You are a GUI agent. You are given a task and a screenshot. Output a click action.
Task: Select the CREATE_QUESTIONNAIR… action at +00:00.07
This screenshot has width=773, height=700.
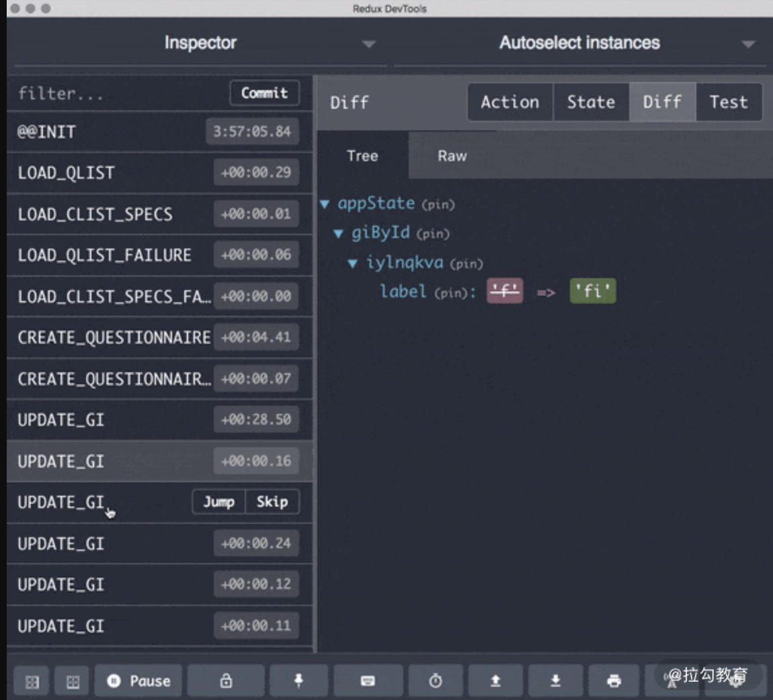[160, 379]
